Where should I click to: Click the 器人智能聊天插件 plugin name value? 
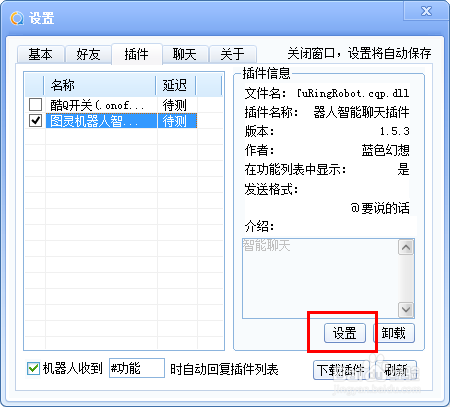[x=361, y=112]
